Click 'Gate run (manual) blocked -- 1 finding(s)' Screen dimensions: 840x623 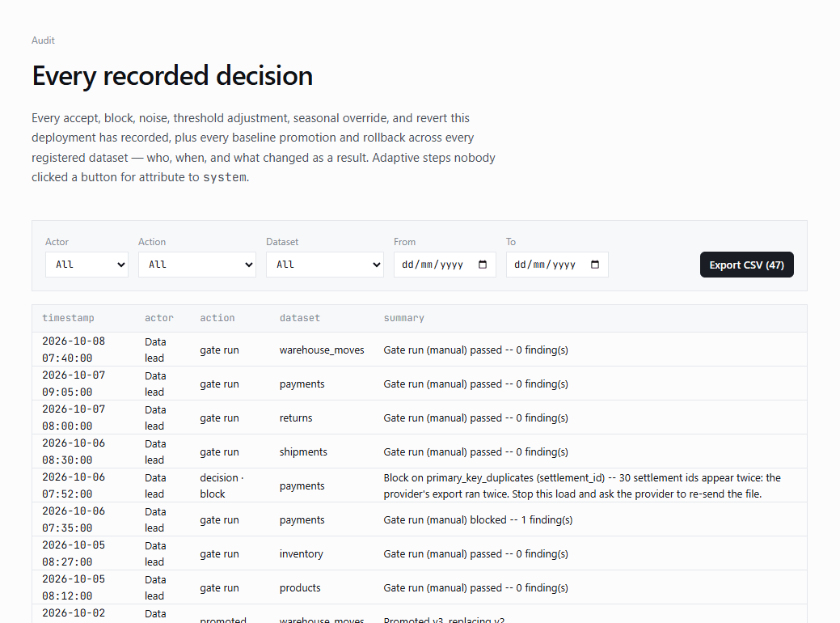[x=478, y=520]
